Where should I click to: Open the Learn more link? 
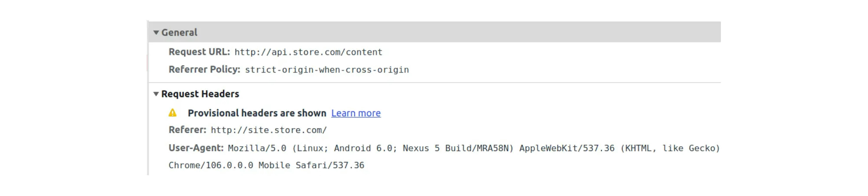click(356, 113)
